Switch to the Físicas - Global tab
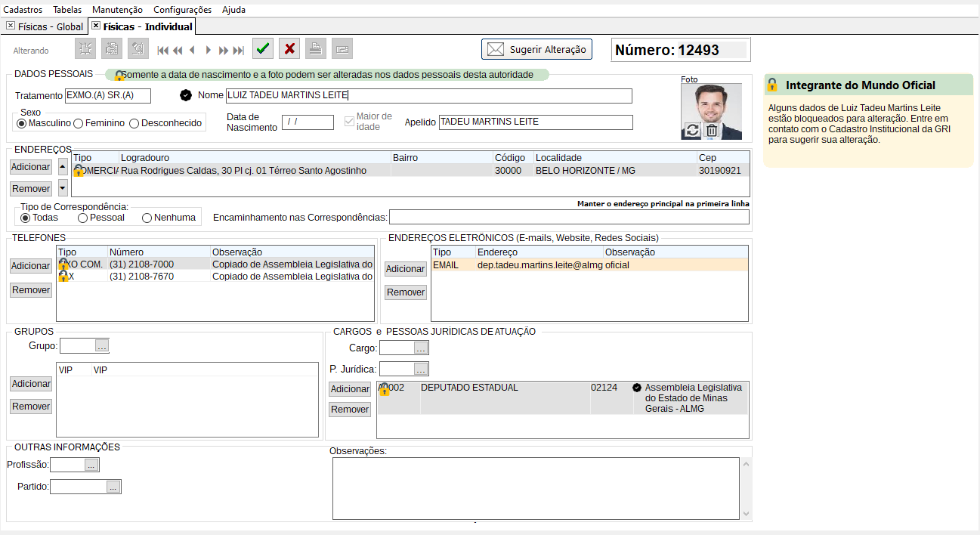The width and height of the screenshot is (980, 535). [45, 26]
